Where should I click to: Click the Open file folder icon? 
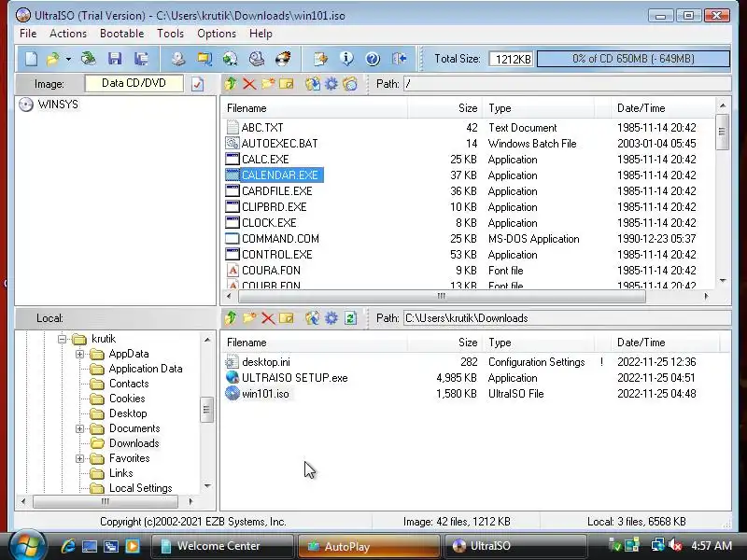[52, 59]
